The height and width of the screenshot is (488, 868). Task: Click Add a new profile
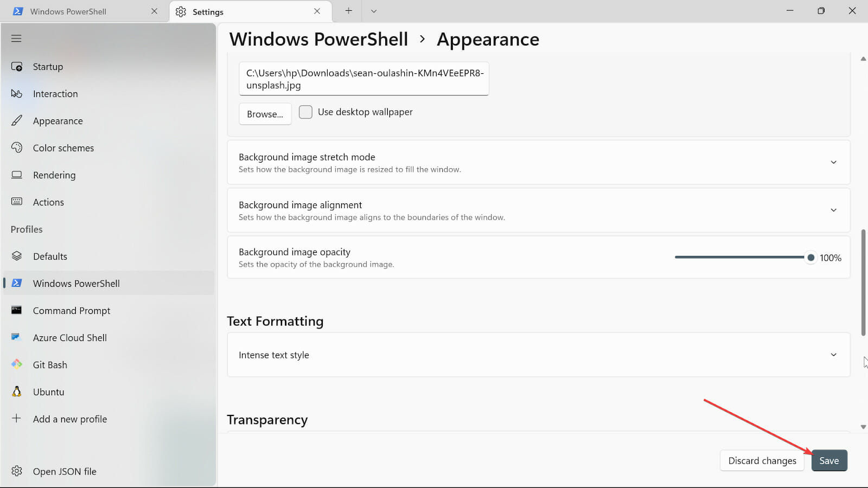click(x=108, y=419)
